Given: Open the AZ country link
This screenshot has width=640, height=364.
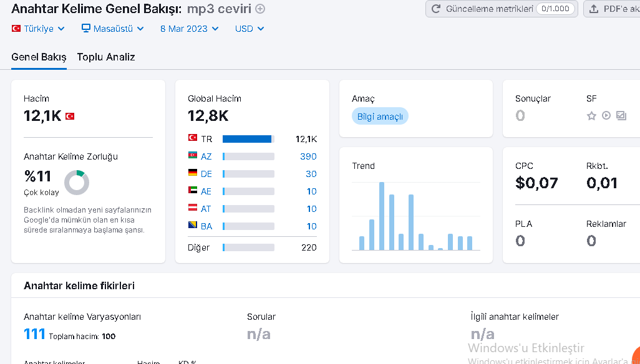Looking at the screenshot, I should click(x=206, y=156).
